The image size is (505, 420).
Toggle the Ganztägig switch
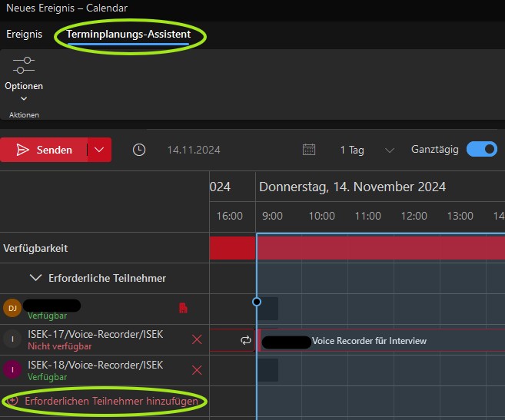click(482, 149)
